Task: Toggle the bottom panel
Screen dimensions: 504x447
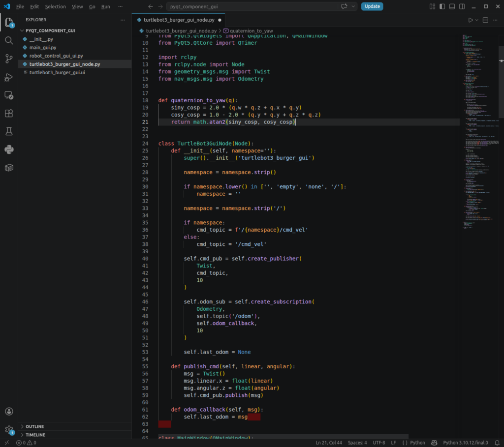Action: [x=452, y=6]
